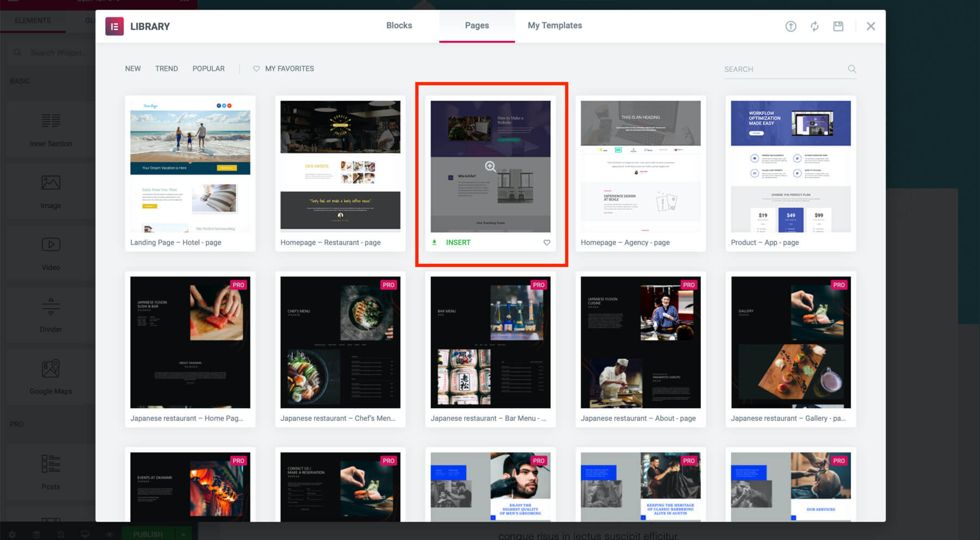The width and height of the screenshot is (980, 540).
Task: Click the Elementor logo icon in Library header
Action: [114, 26]
